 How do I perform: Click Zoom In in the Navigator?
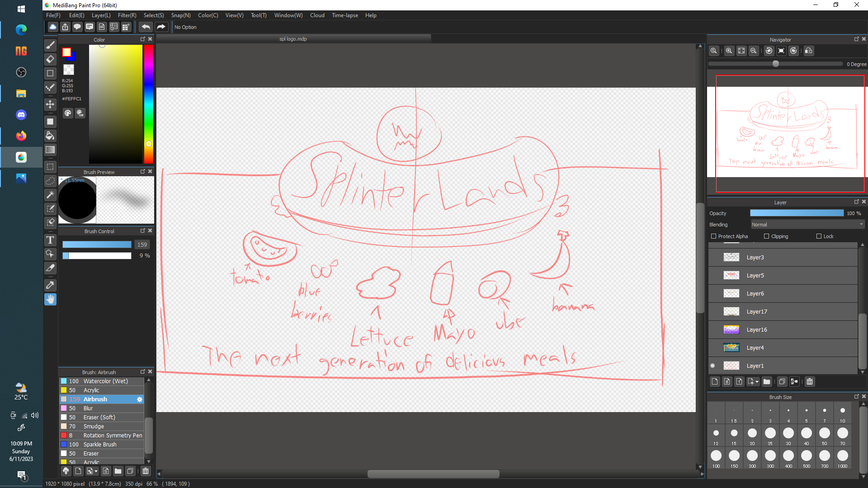click(729, 51)
